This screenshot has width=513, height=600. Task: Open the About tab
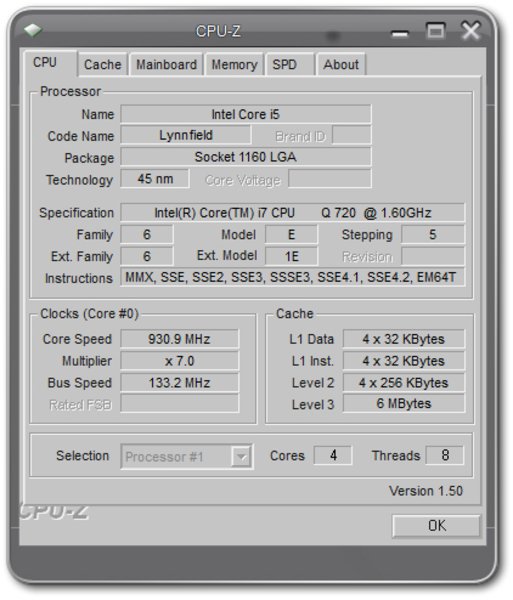click(x=341, y=64)
